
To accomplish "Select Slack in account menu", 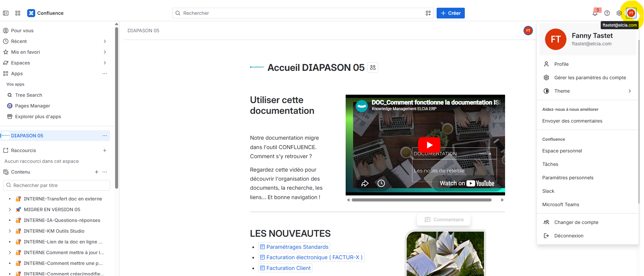I will click(x=588, y=191).
